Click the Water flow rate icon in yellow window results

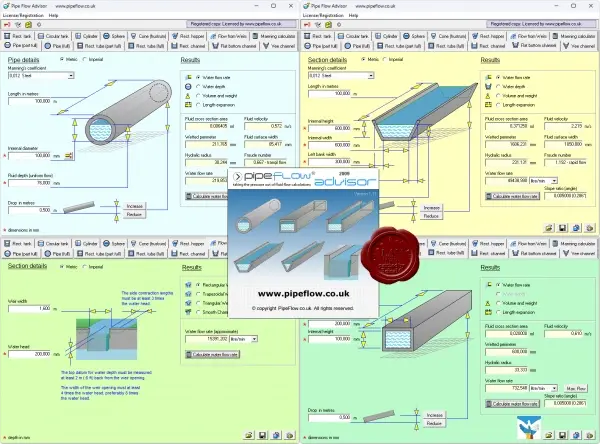click(x=488, y=77)
